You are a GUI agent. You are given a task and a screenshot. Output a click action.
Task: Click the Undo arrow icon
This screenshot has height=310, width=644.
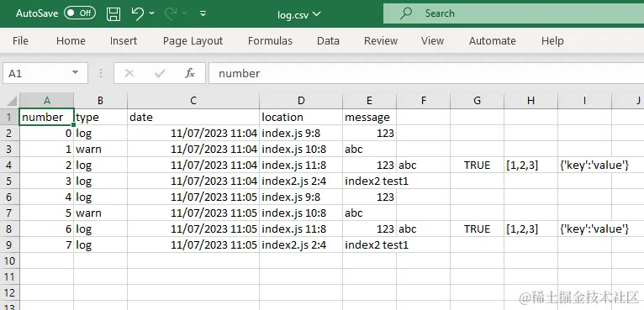coord(138,13)
